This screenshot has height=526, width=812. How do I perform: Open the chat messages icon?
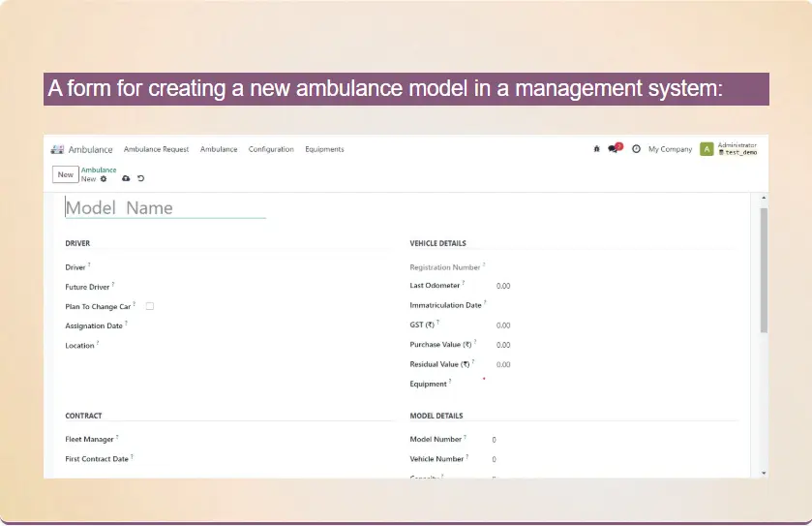pyautogui.click(x=613, y=149)
